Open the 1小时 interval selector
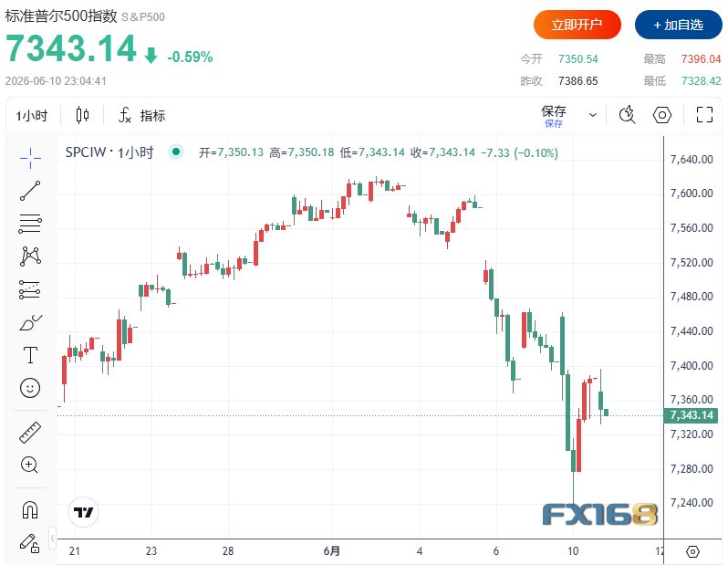The width and height of the screenshot is (728, 565). point(32,115)
